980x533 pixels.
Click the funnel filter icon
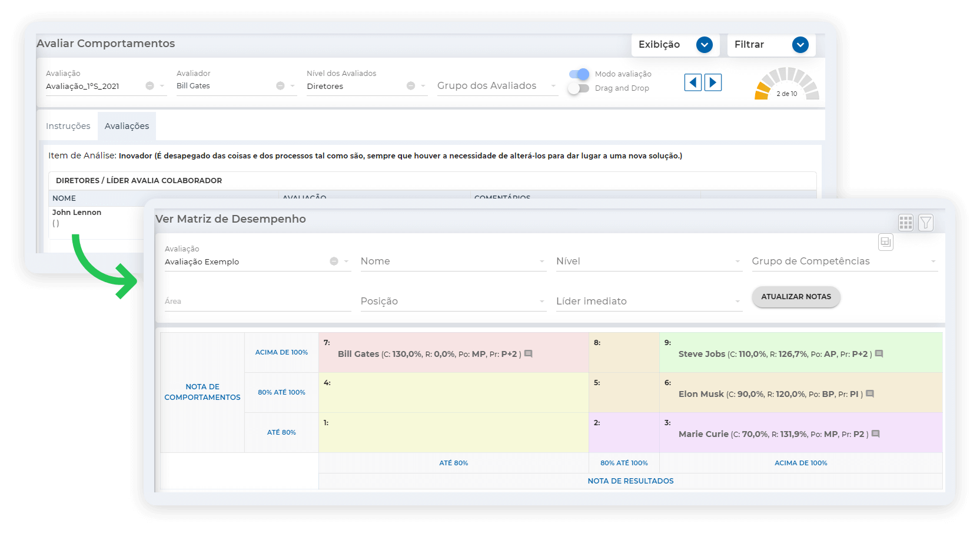click(926, 223)
